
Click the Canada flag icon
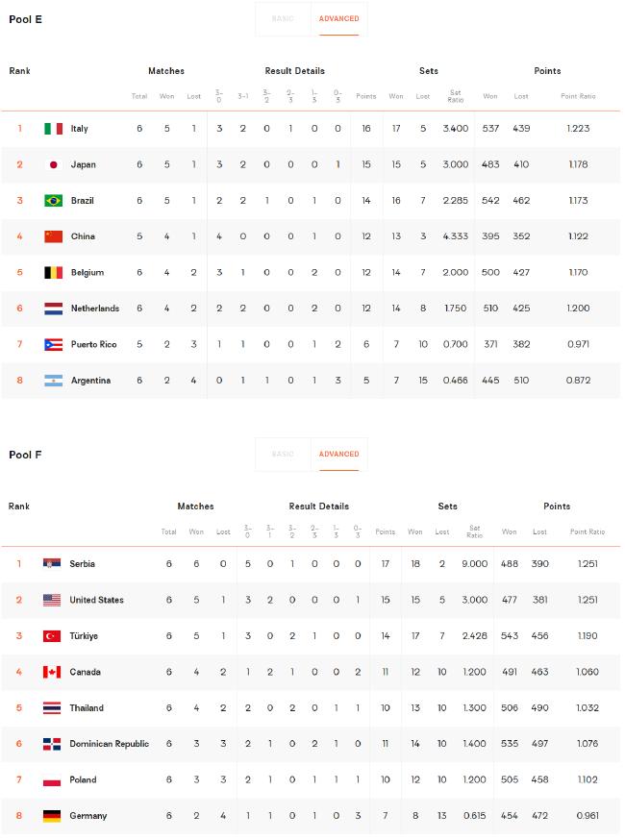(x=52, y=672)
